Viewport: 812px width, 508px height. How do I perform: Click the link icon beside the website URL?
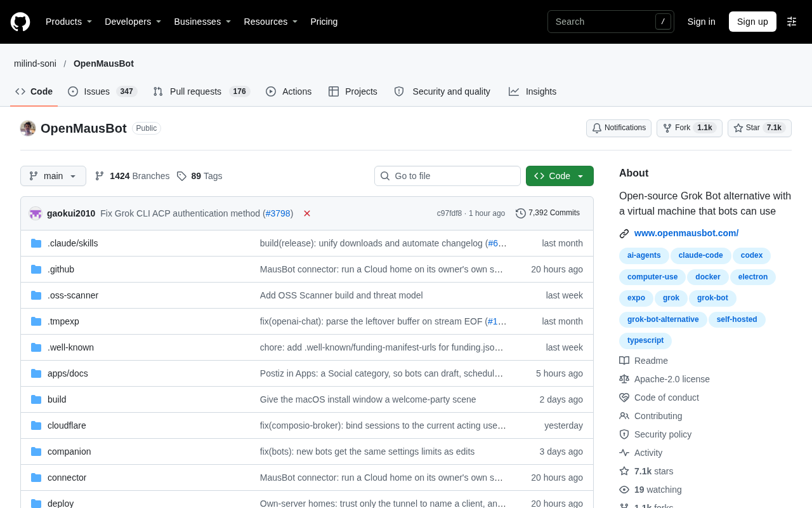624,234
